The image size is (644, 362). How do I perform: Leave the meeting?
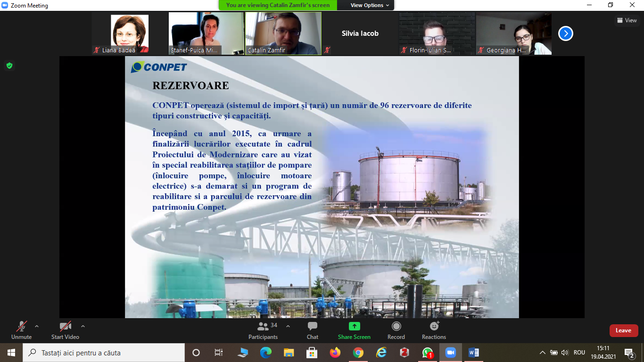pos(624,330)
